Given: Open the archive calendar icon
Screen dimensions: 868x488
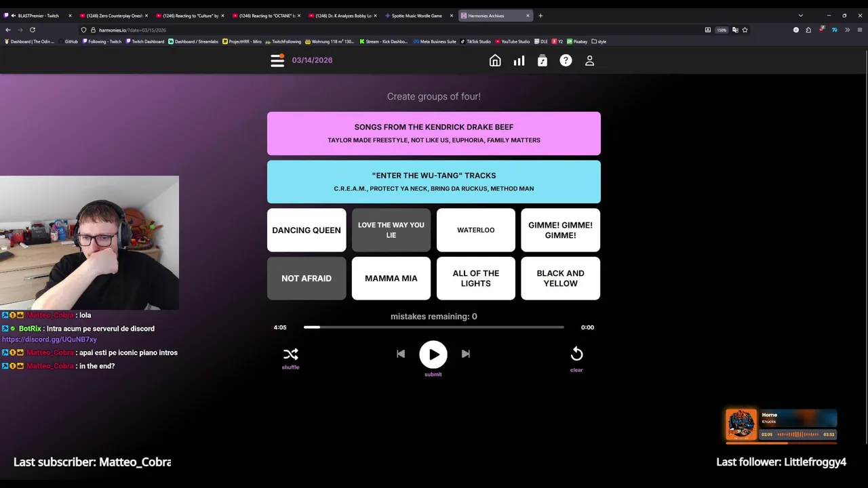Looking at the screenshot, I should [x=542, y=60].
